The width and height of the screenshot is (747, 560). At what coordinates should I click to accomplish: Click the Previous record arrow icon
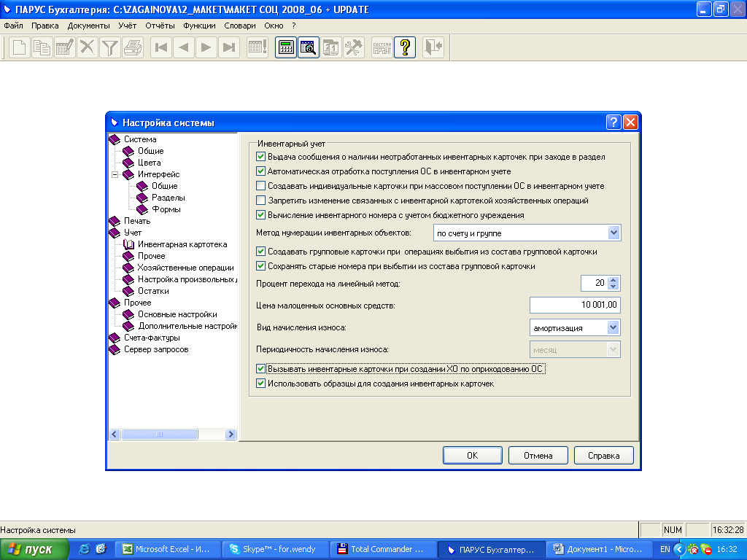(x=183, y=47)
